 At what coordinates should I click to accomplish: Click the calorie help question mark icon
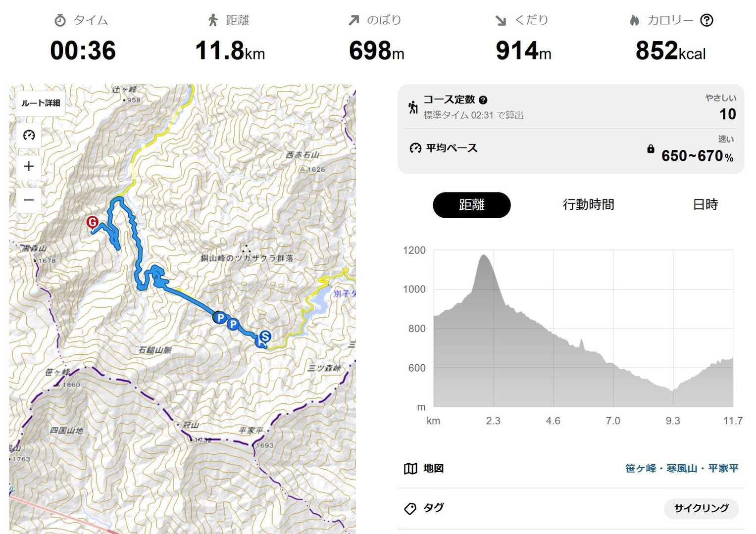click(706, 20)
